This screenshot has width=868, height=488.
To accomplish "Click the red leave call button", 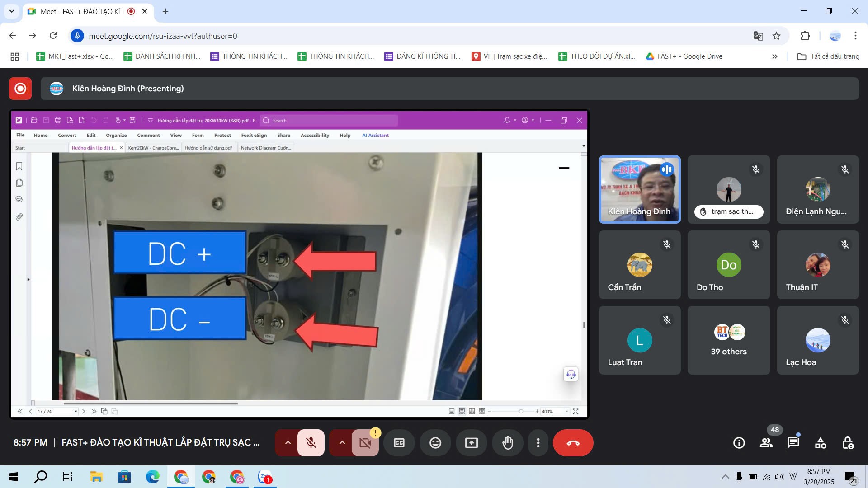I will coord(573,443).
